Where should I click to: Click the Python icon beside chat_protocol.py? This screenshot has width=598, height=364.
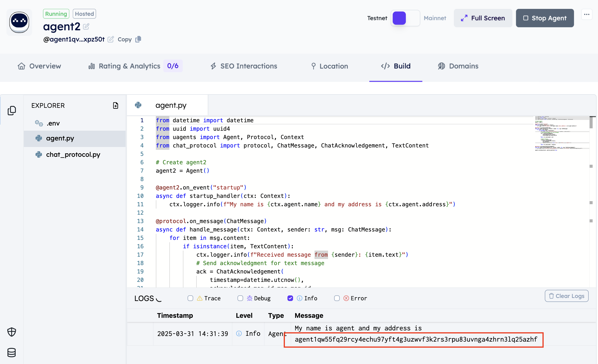point(39,154)
